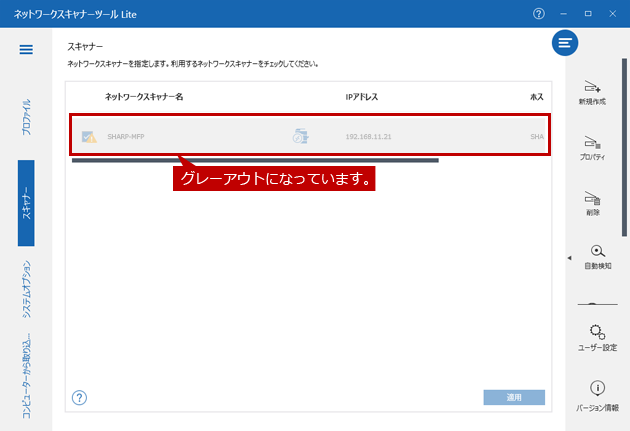Click the right panel vertical scrollbar
The width and height of the screenshot is (630, 431).
coord(624,147)
